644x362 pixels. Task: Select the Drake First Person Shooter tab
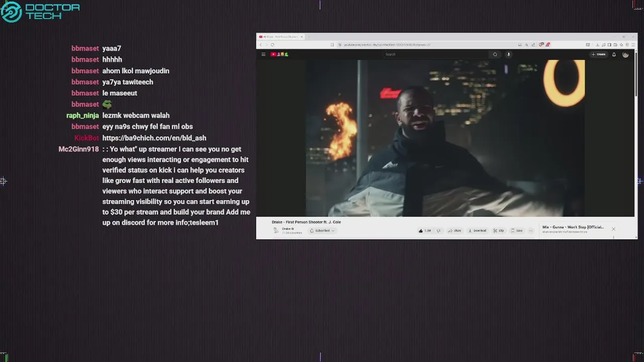click(280, 37)
